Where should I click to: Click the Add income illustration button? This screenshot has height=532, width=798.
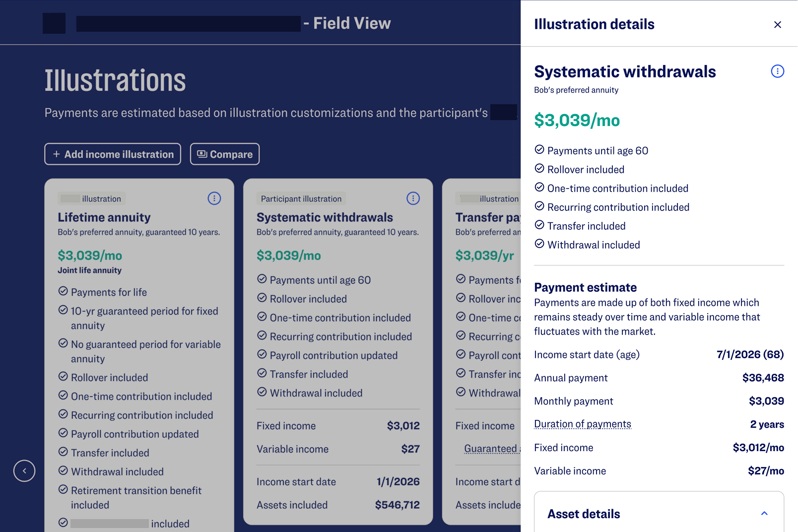[113, 154]
